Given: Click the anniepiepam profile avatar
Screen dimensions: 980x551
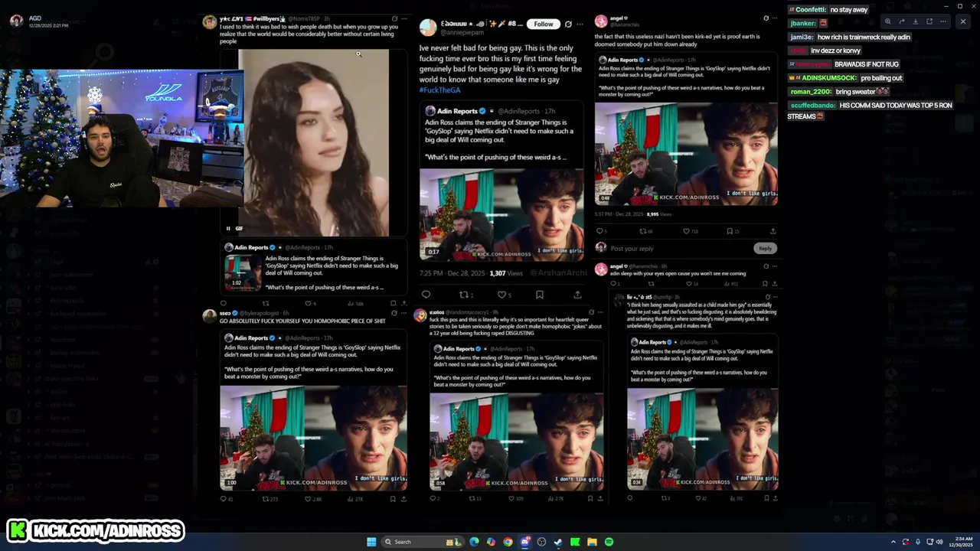Looking at the screenshot, I should 428,28.
